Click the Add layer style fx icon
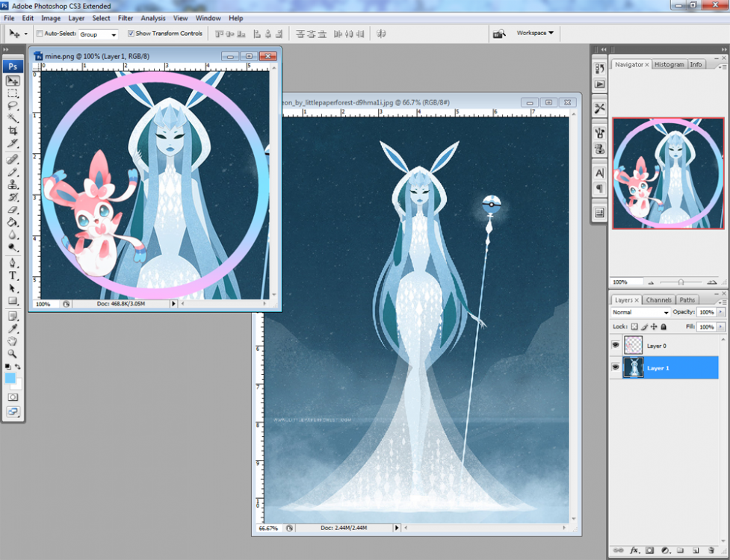 point(634,551)
